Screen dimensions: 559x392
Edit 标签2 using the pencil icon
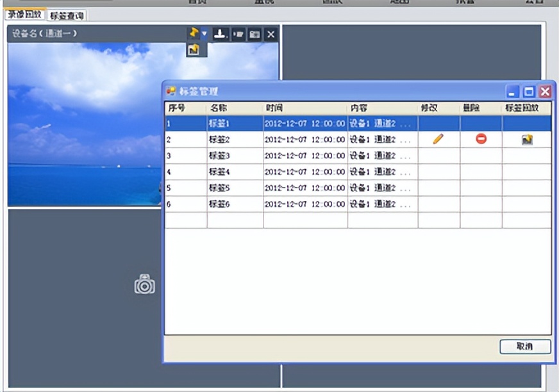pos(438,139)
